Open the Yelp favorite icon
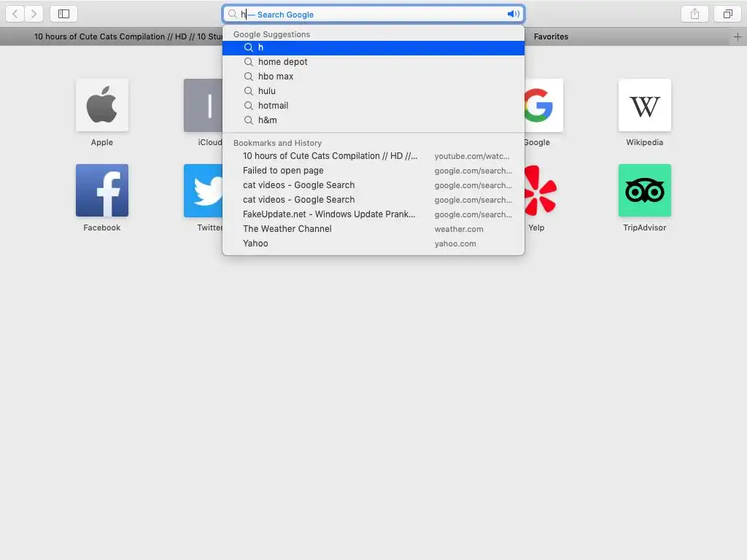This screenshot has height=560, width=747. [x=541, y=190]
